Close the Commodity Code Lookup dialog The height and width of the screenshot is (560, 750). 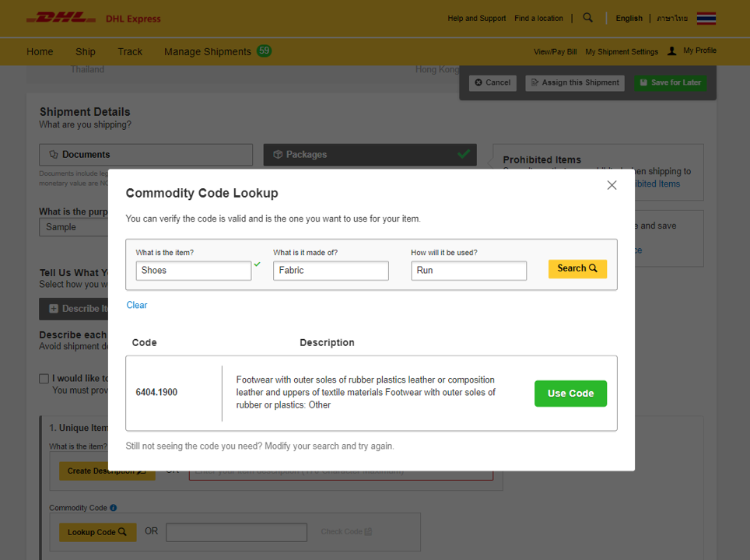tap(612, 185)
